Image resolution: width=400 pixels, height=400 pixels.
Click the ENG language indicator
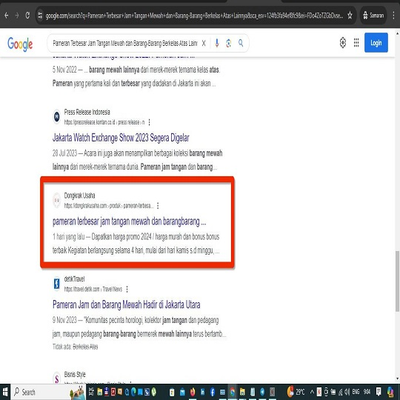(356, 392)
